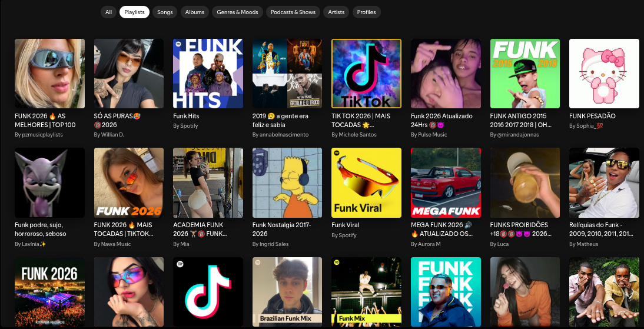The image size is (644, 329).
Task: Open Funk 2026 Atualizado 24Hrs cover
Action: coord(446,74)
